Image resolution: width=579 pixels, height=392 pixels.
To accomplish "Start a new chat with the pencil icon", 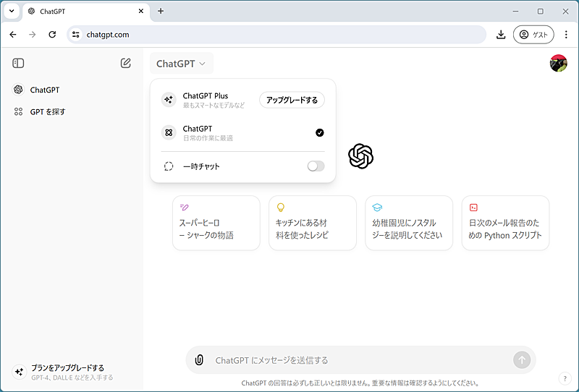I will point(125,63).
